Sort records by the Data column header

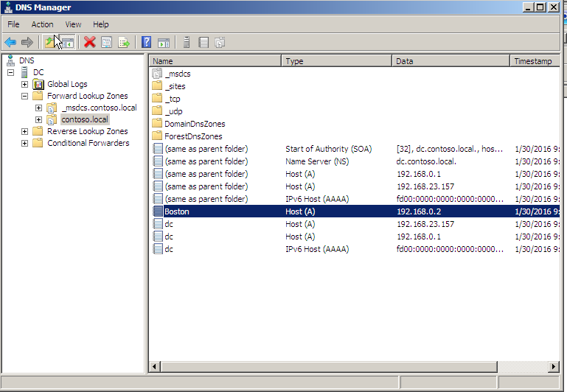451,61
